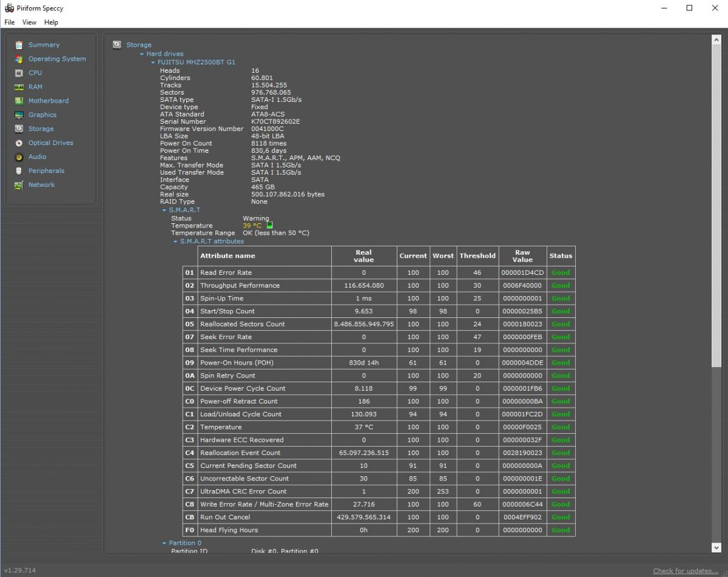Open the Operating System section
This screenshot has height=577, width=728.
[x=57, y=59]
